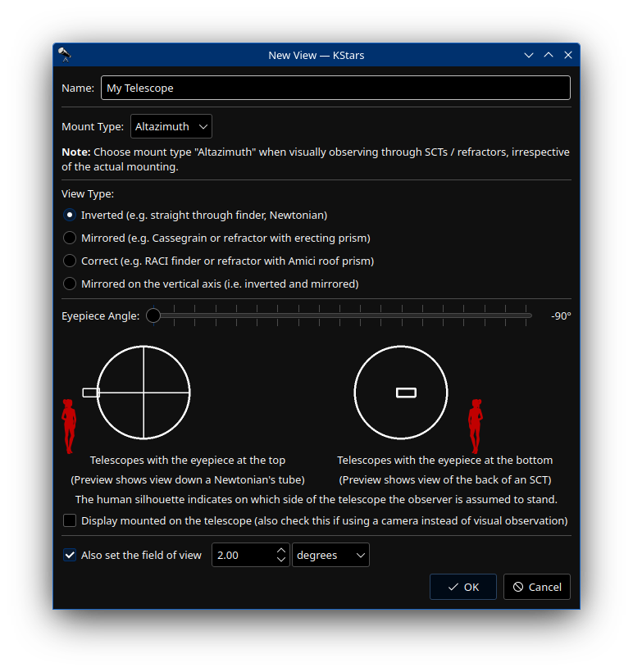This screenshot has width=633, height=672.
Task: Select Mirrored on the vertical axis option
Action: 71,284
